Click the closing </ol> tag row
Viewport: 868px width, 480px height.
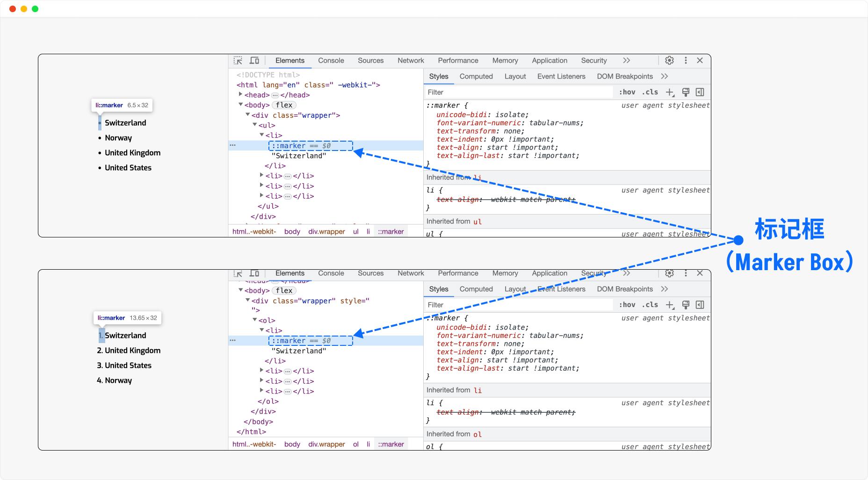(268, 401)
